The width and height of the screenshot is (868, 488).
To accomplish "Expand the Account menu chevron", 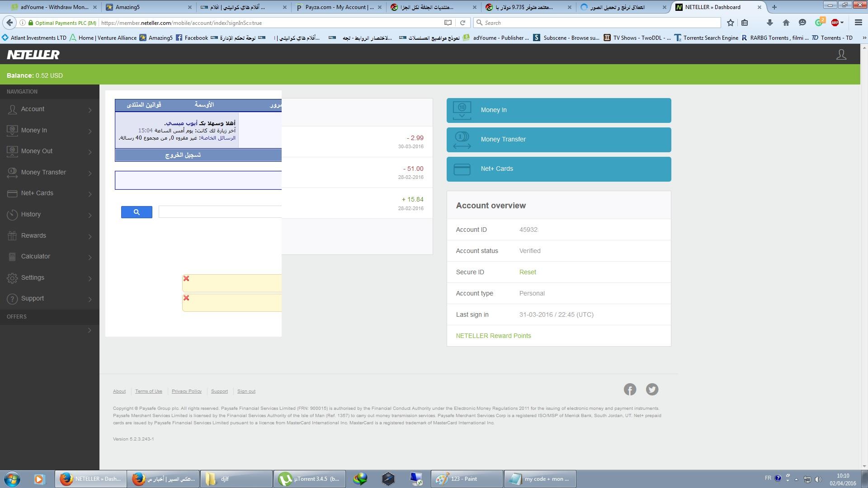I will coord(90,110).
